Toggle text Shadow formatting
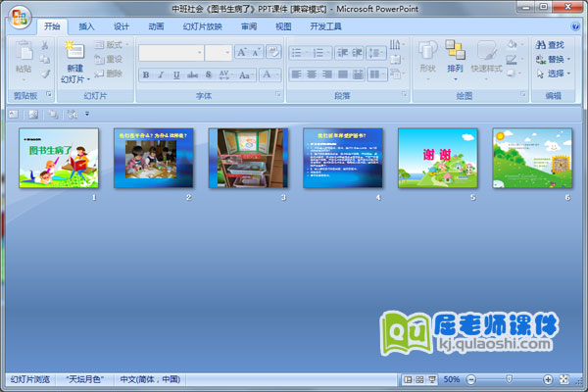588x392 pixels. 208,75
